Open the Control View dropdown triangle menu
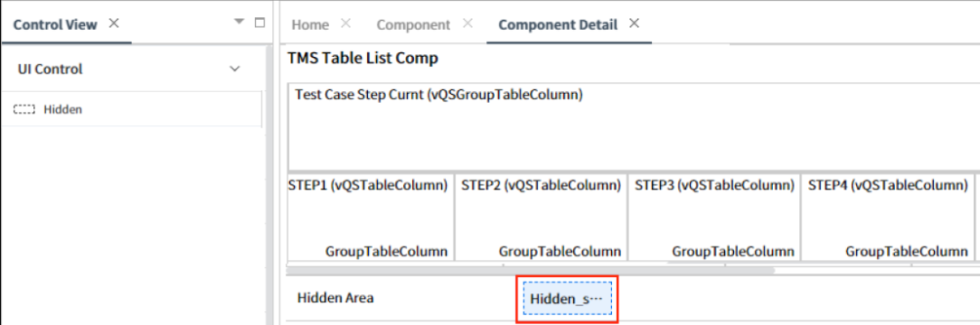This screenshot has height=325, width=980. (x=239, y=21)
